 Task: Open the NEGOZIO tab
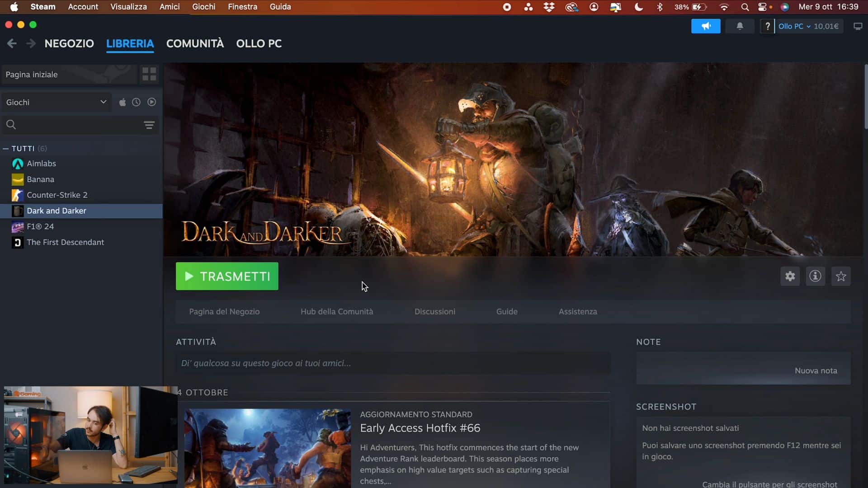click(69, 43)
